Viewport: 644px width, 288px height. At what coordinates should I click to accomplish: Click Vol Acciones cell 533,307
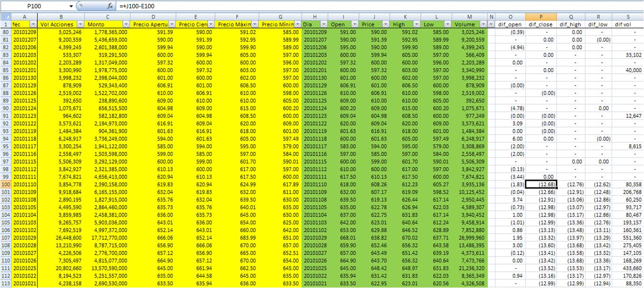61,55
